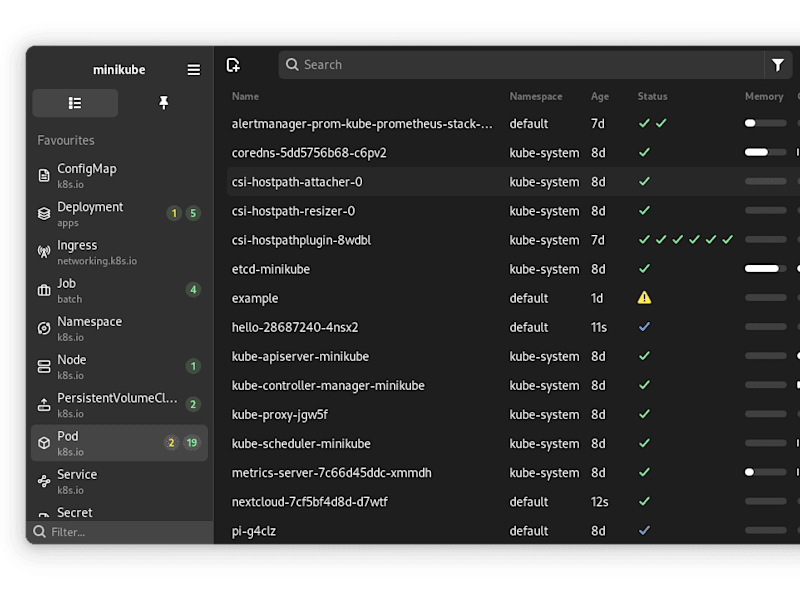Click the Deployment stack icon
800x600 pixels.
pos(44,213)
